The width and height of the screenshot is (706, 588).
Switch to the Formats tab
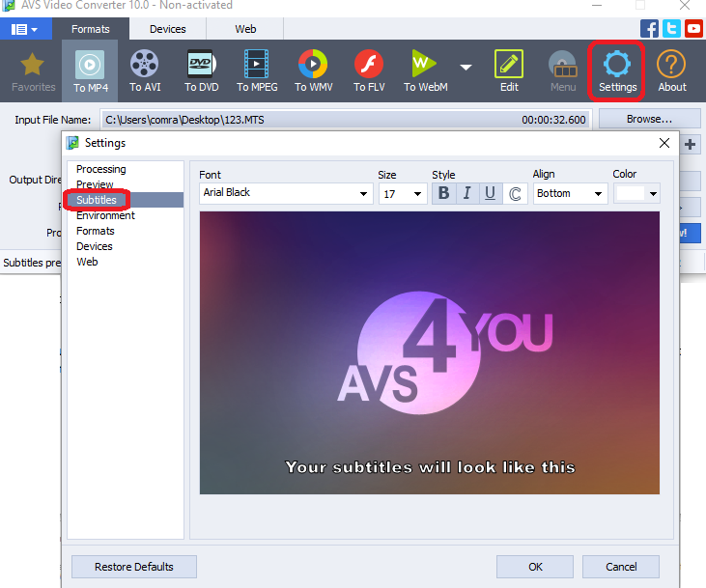[x=91, y=29]
